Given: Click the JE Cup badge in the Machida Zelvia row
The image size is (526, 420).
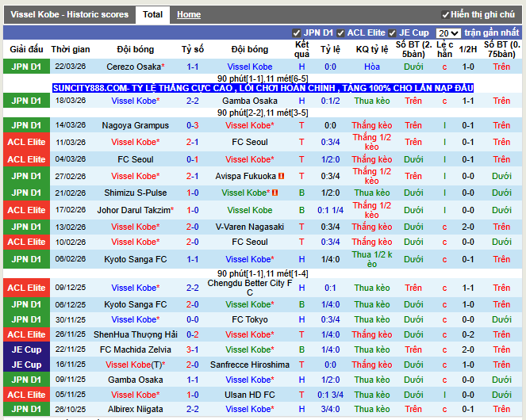Looking at the screenshot, I should tap(26, 349).
